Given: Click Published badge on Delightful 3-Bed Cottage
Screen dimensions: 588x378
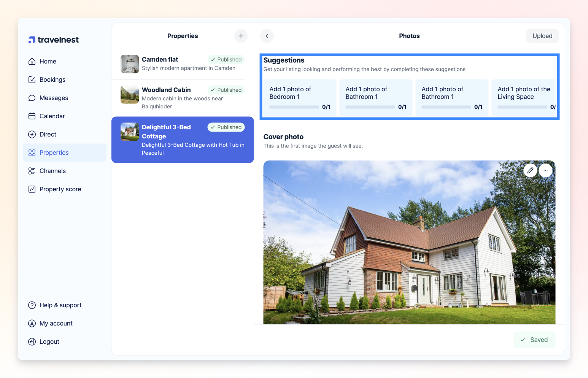Looking at the screenshot, I should tap(226, 127).
